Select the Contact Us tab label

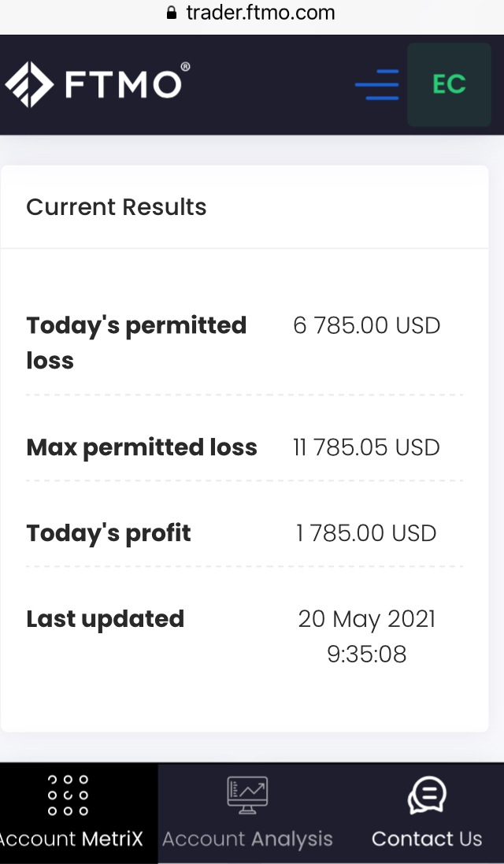pos(427,839)
